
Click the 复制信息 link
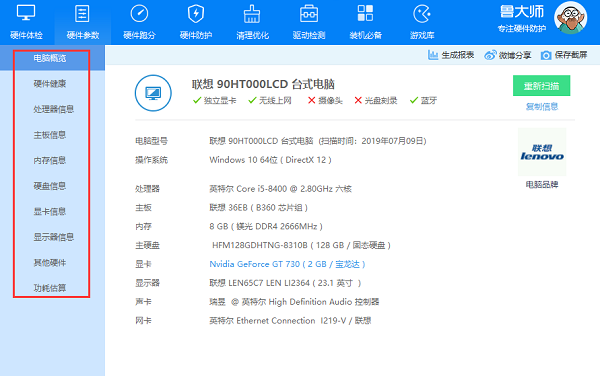tap(542, 106)
